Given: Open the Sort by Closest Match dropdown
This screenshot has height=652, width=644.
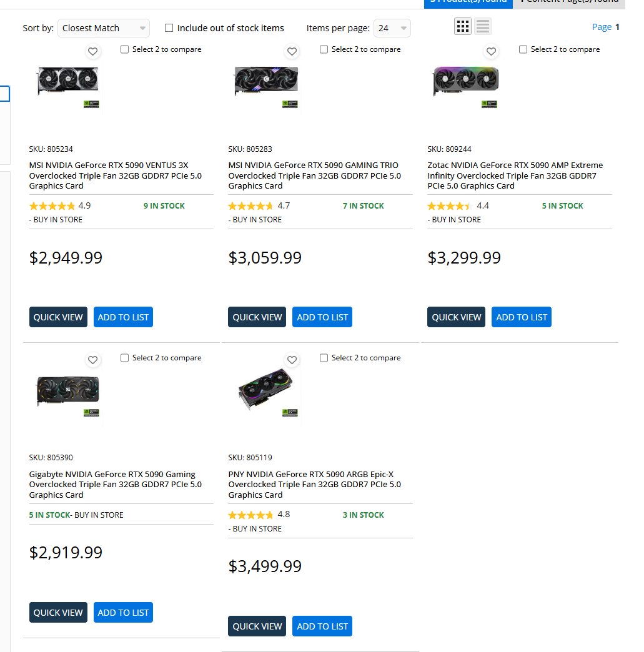Looking at the screenshot, I should tap(104, 28).
